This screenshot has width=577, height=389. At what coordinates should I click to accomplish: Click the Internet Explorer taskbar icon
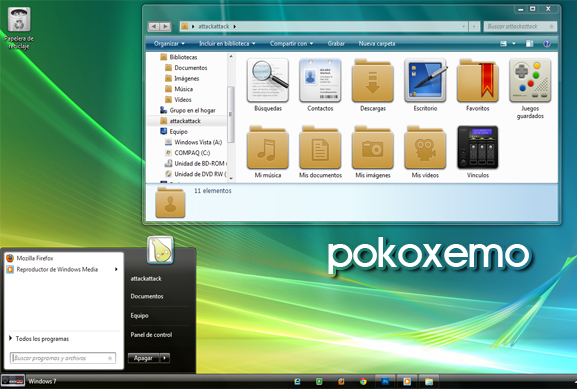pos(297,382)
